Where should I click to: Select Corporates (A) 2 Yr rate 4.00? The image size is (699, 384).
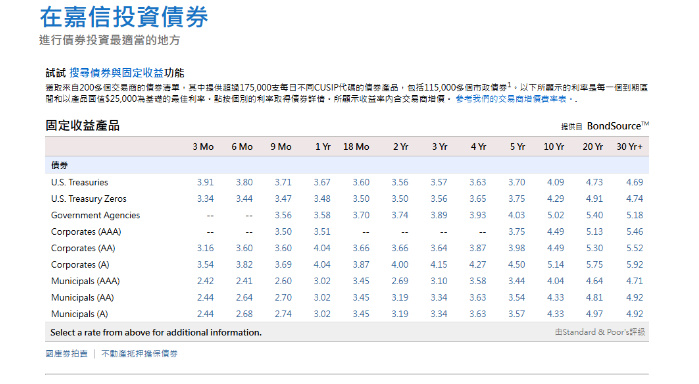[x=400, y=264]
